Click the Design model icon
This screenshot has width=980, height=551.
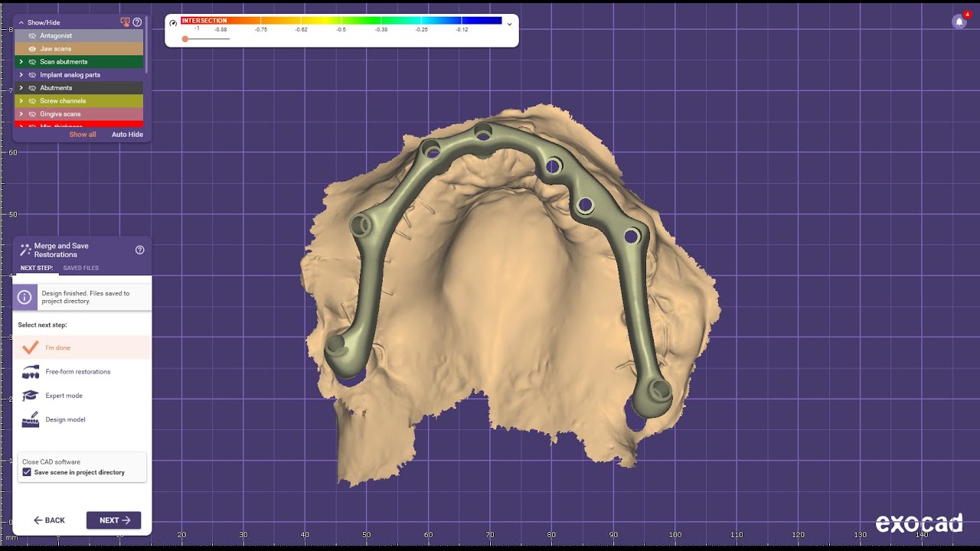tap(31, 419)
